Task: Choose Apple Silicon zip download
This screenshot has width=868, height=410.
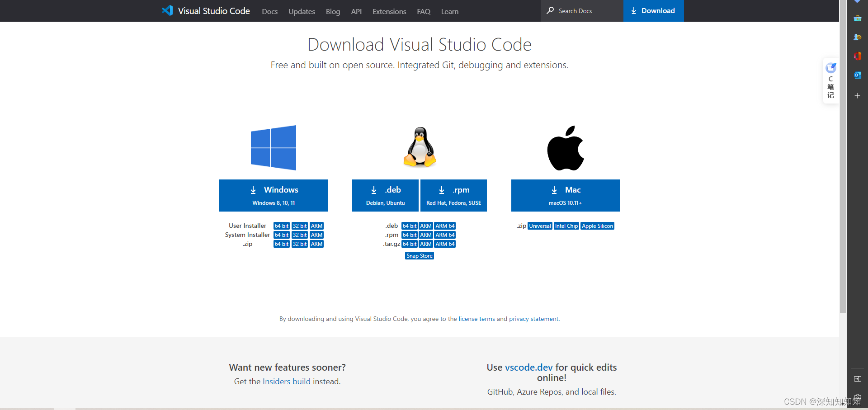Action: (598, 226)
